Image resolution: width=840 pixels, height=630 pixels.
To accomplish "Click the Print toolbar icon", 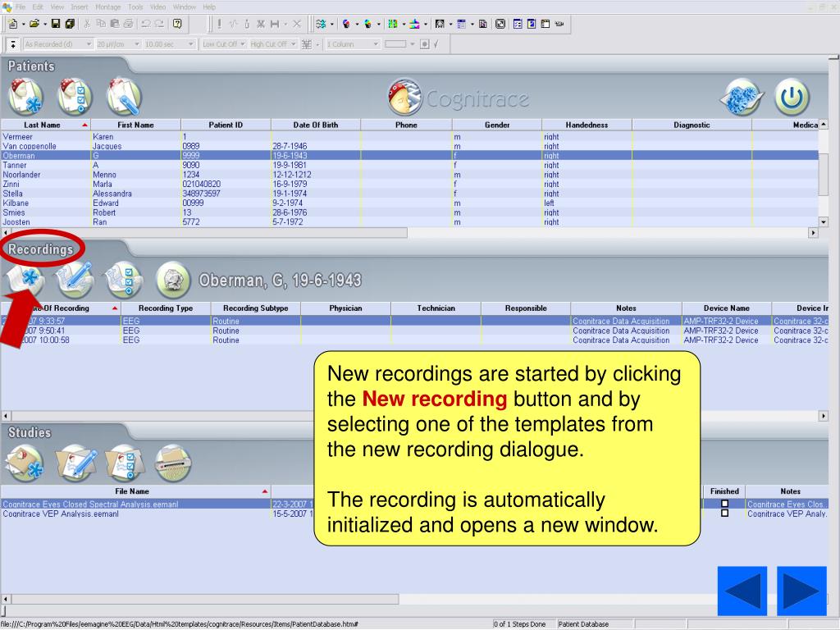I will pyautogui.click(x=128, y=24).
